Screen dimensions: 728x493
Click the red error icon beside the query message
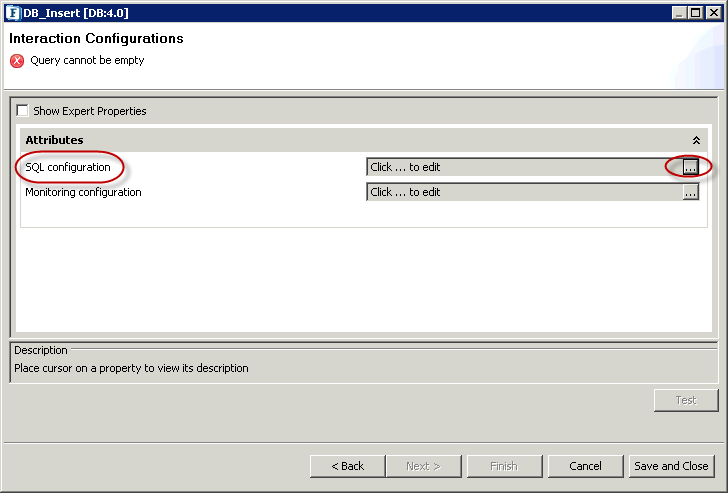(x=17, y=61)
